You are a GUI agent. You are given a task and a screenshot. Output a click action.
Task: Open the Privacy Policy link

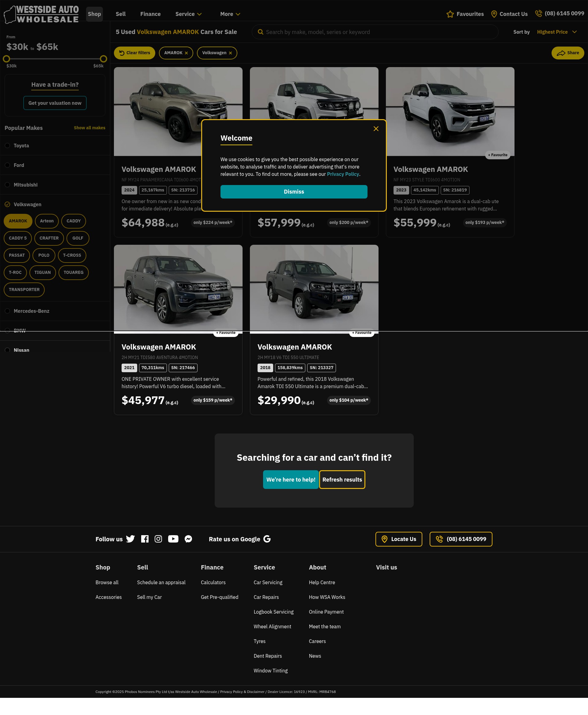pos(343,174)
